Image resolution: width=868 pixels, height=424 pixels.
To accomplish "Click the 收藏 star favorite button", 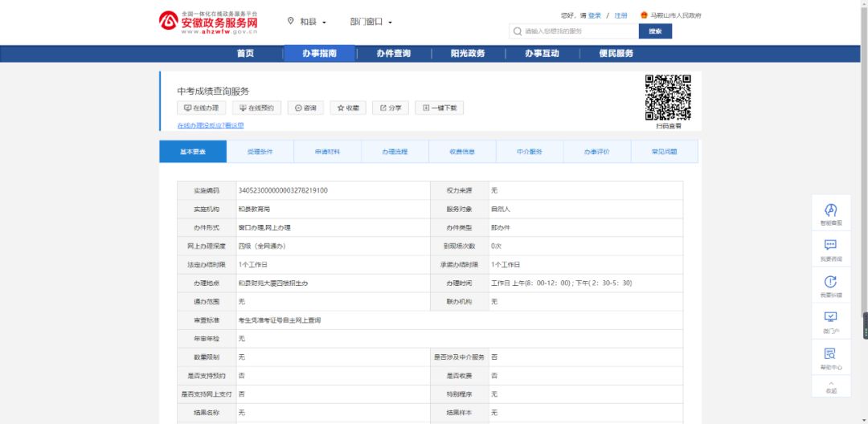I will 348,108.
